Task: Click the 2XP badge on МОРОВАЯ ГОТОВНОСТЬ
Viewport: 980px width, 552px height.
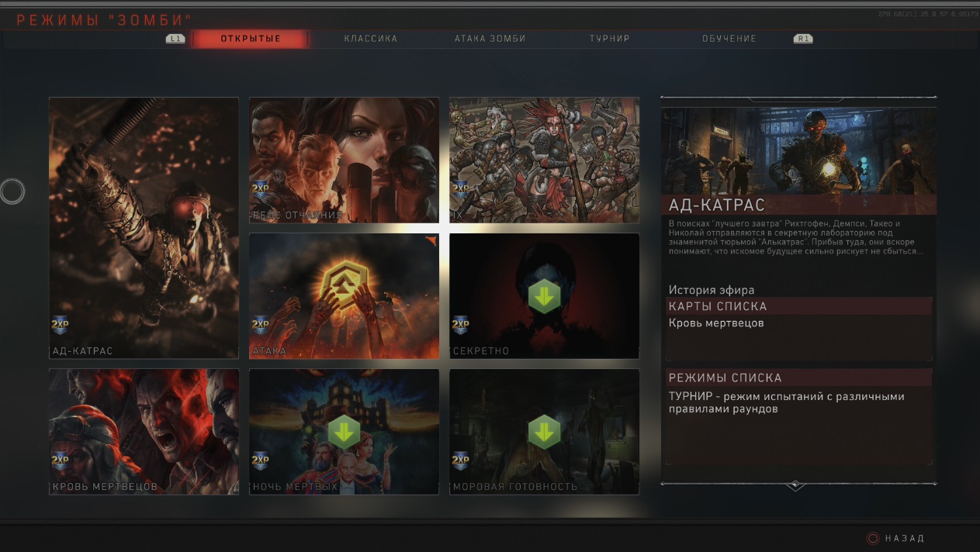Action: pyautogui.click(x=461, y=461)
